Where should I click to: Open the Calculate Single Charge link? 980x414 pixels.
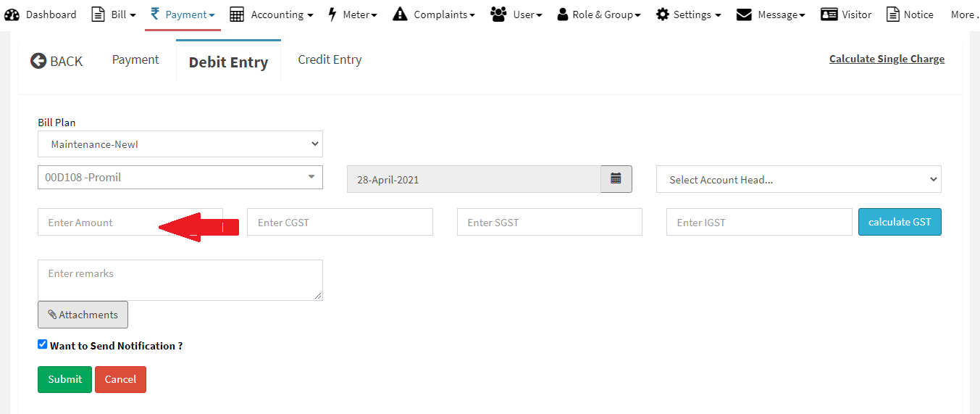[x=887, y=59]
